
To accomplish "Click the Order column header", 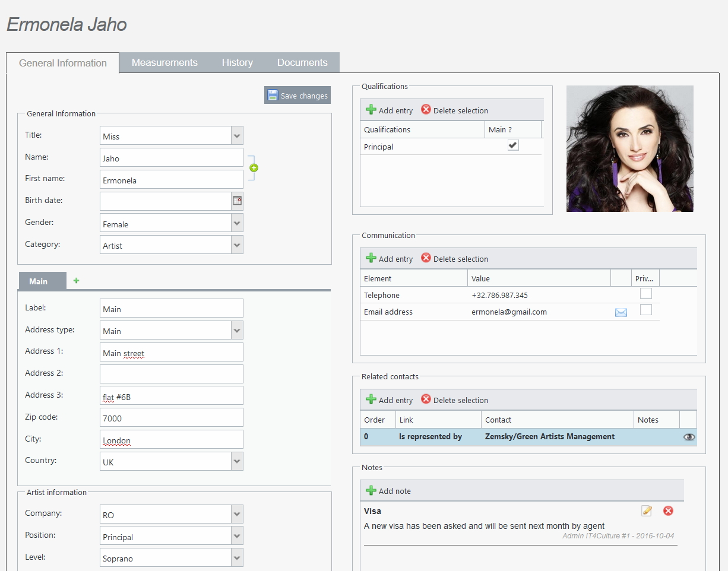I will coord(378,420).
